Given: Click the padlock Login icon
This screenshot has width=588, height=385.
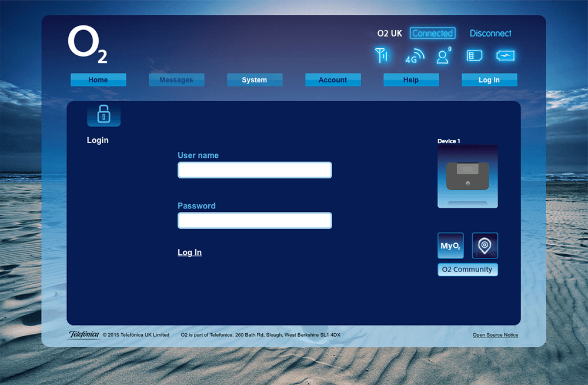Looking at the screenshot, I should click(x=103, y=114).
